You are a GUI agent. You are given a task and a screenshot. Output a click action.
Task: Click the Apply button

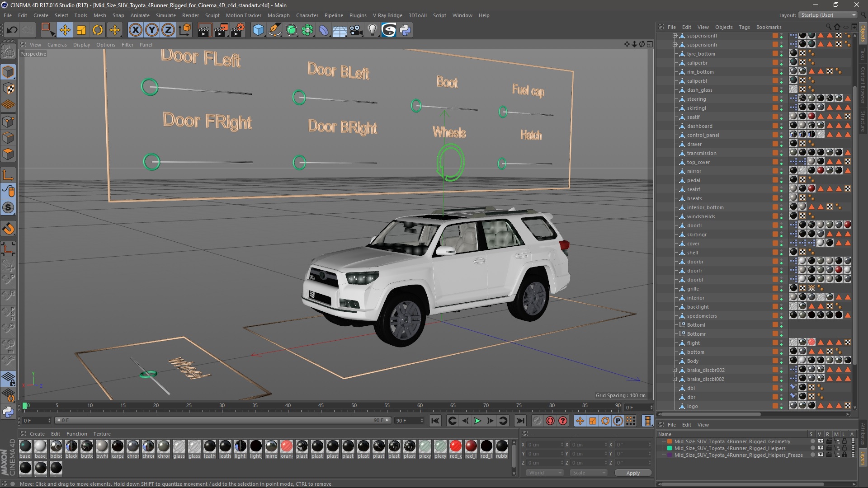(x=633, y=473)
